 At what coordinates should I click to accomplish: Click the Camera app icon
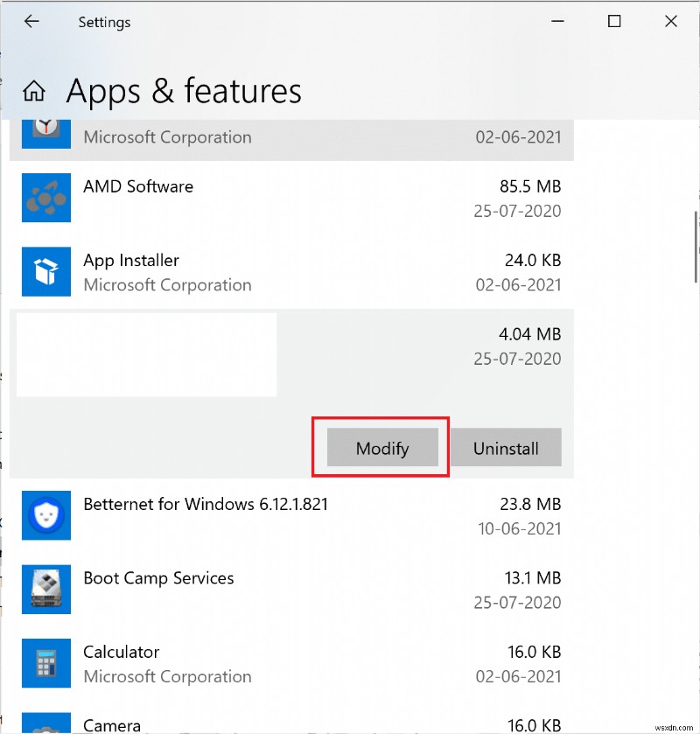click(45, 724)
